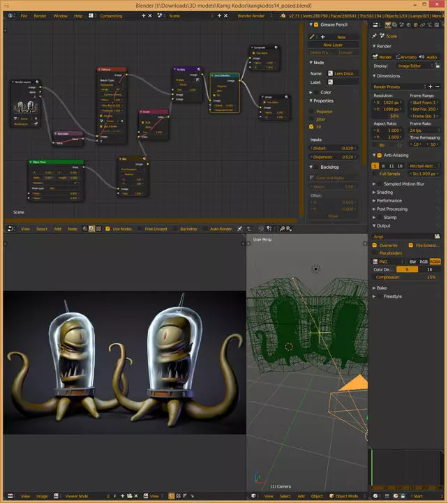Enable the Projector checkbox
The width and height of the screenshot is (448, 503).
point(311,112)
